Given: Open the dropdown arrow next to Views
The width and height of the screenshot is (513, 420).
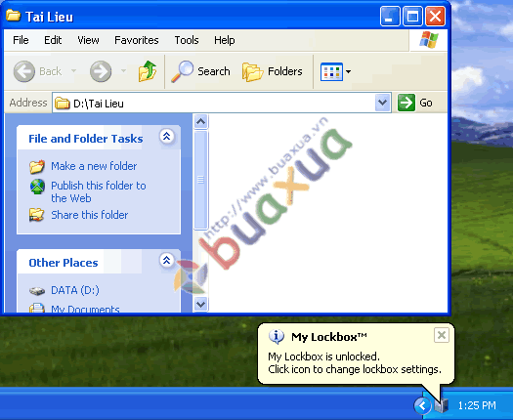Looking at the screenshot, I should pyautogui.click(x=348, y=71).
